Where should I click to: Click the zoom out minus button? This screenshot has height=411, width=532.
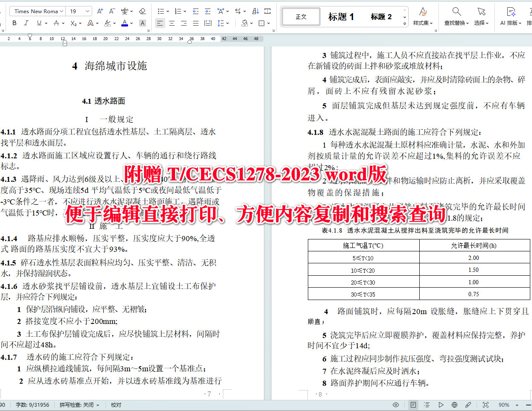point(529,405)
